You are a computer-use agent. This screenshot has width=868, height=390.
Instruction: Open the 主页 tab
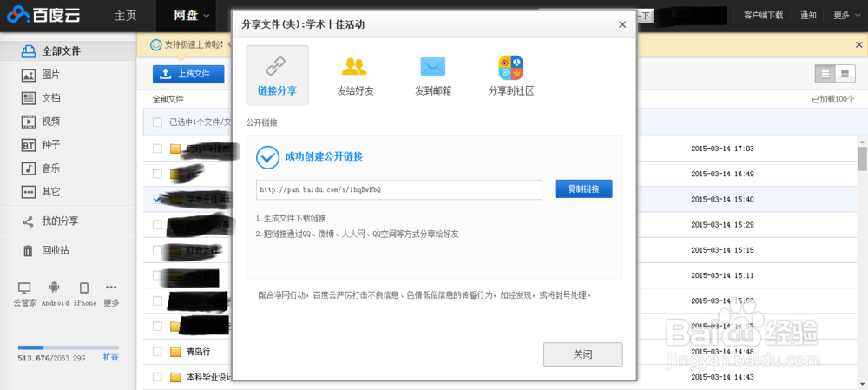pyautogui.click(x=125, y=16)
